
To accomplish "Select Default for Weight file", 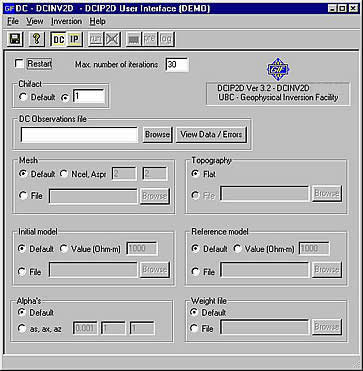I will click(x=194, y=312).
